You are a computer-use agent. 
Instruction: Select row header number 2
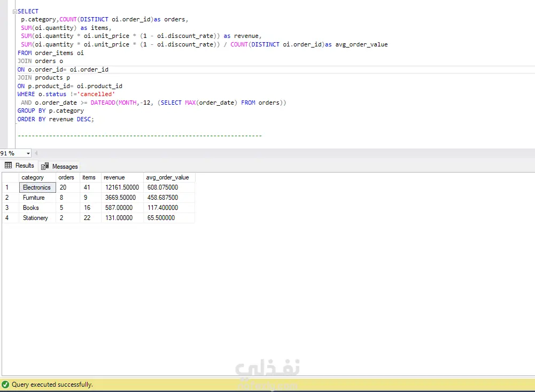[x=11, y=198]
